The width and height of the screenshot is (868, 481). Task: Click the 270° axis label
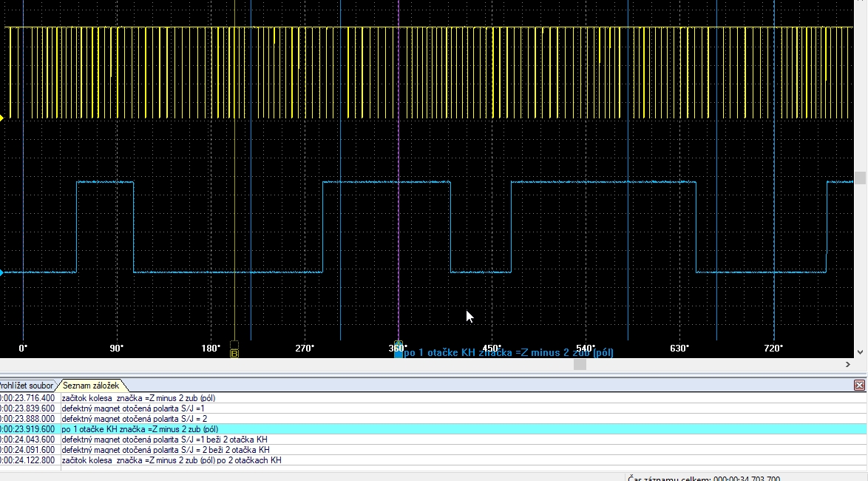(305, 349)
